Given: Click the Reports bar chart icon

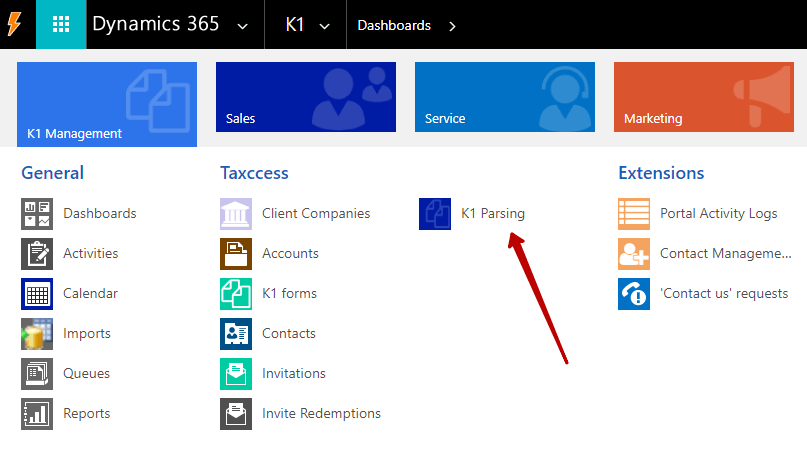Looking at the screenshot, I should [37, 414].
